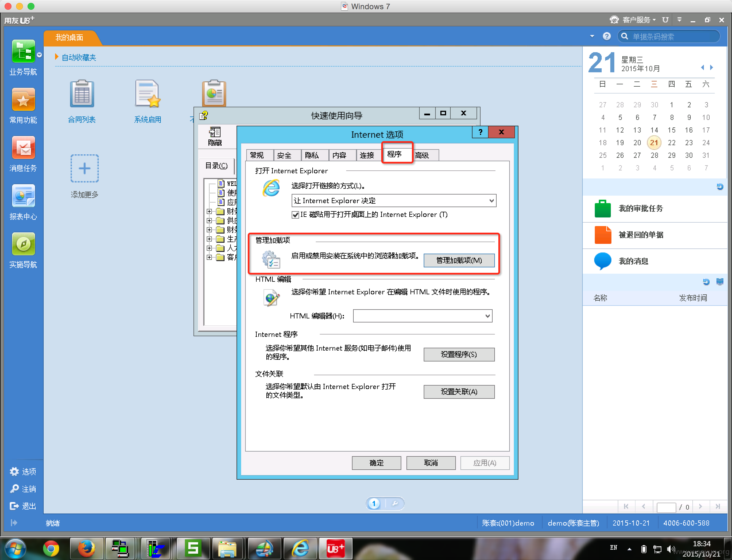Open the 实施导航 sidebar icon
Image resolution: width=732 pixels, height=560 pixels.
click(x=23, y=244)
